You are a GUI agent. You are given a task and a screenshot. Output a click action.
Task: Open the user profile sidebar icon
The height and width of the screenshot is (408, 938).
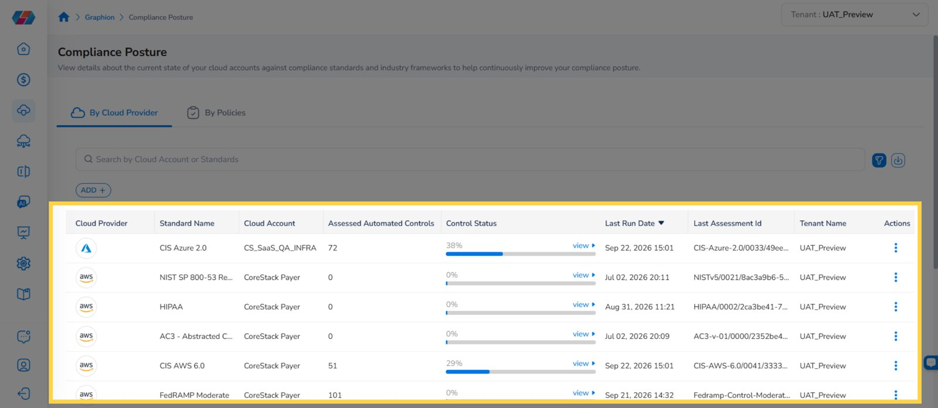click(23, 365)
